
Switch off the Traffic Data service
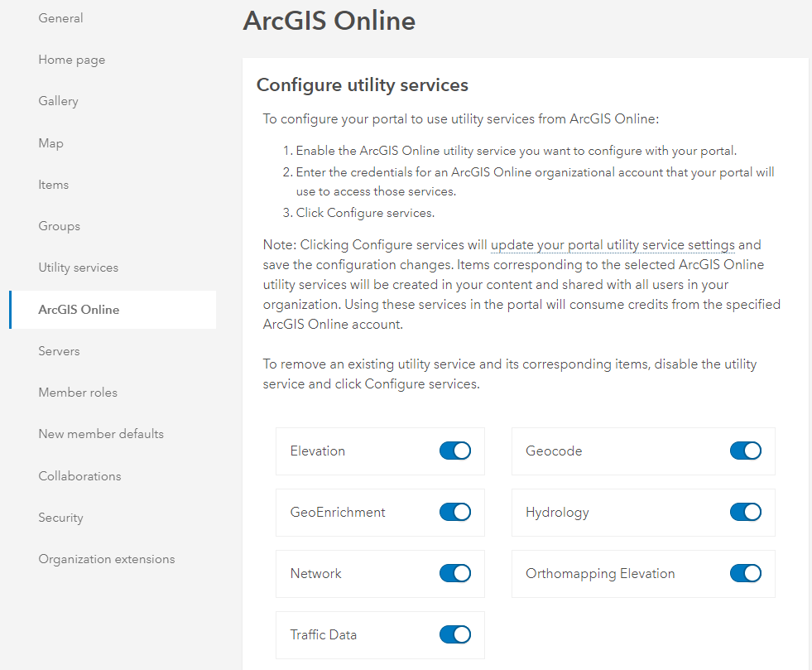click(454, 634)
